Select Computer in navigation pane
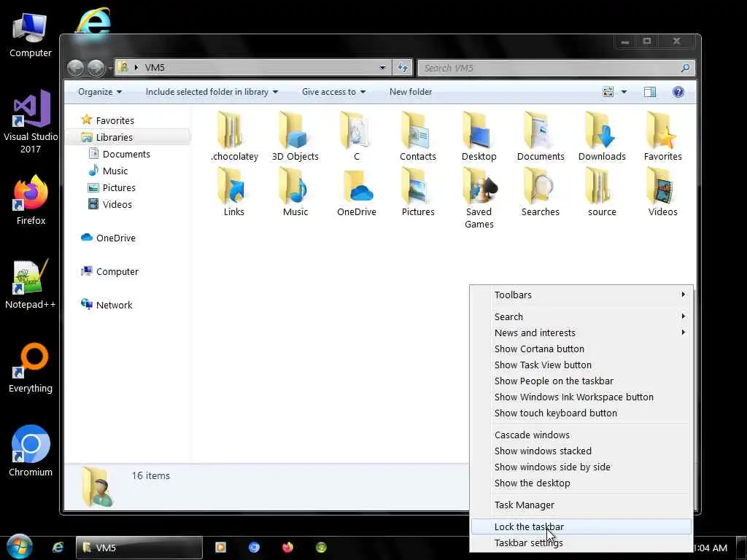The image size is (747, 560). [109, 271]
